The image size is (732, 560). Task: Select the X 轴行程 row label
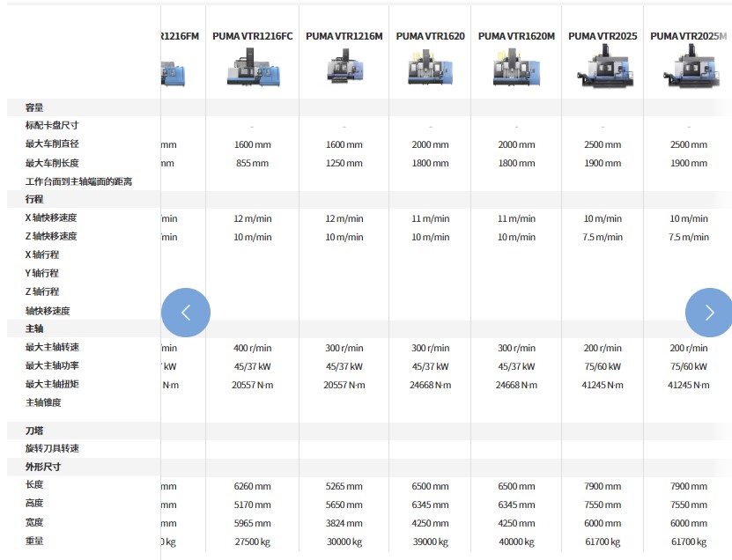(42, 254)
